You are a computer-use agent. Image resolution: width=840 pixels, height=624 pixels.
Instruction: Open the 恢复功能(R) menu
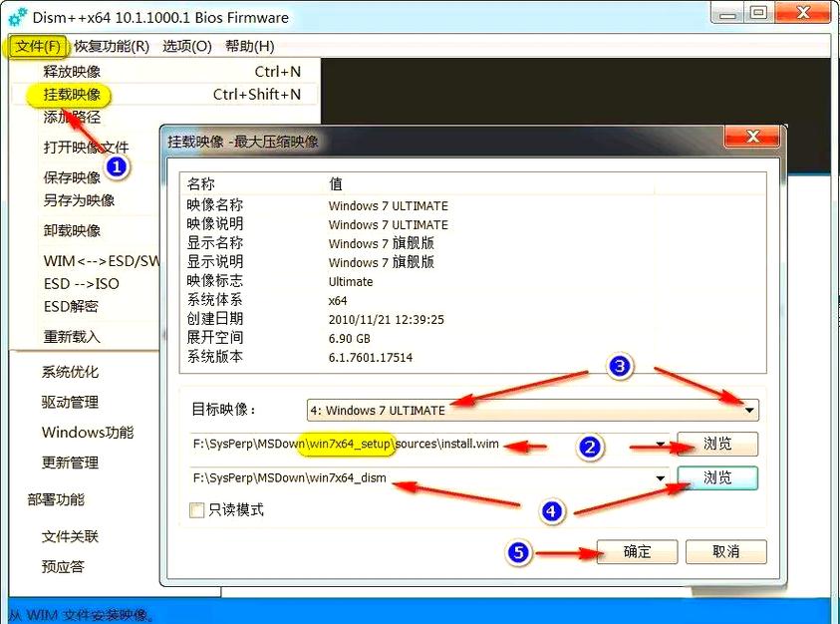112,47
